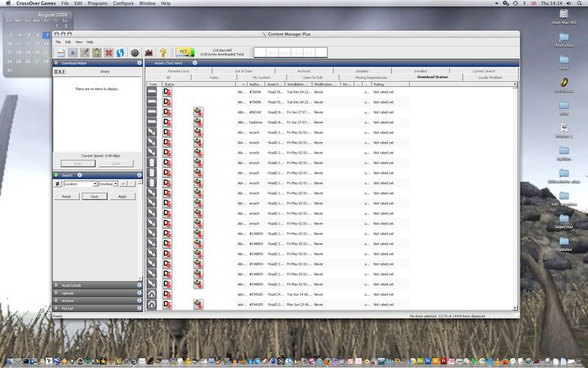Switch to the Locally Modified tab
The width and height of the screenshot is (588, 368).
[490, 77]
